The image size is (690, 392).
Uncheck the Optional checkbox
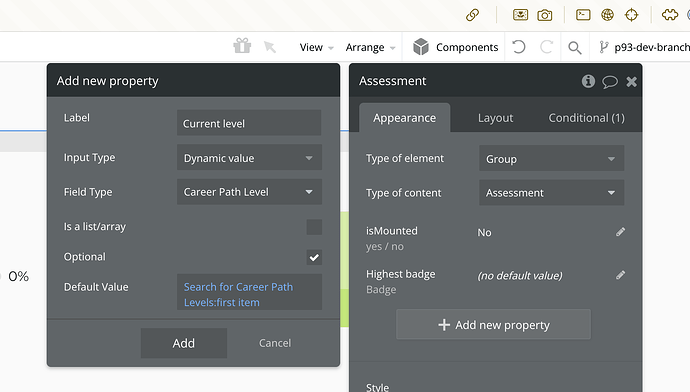pyautogui.click(x=314, y=257)
